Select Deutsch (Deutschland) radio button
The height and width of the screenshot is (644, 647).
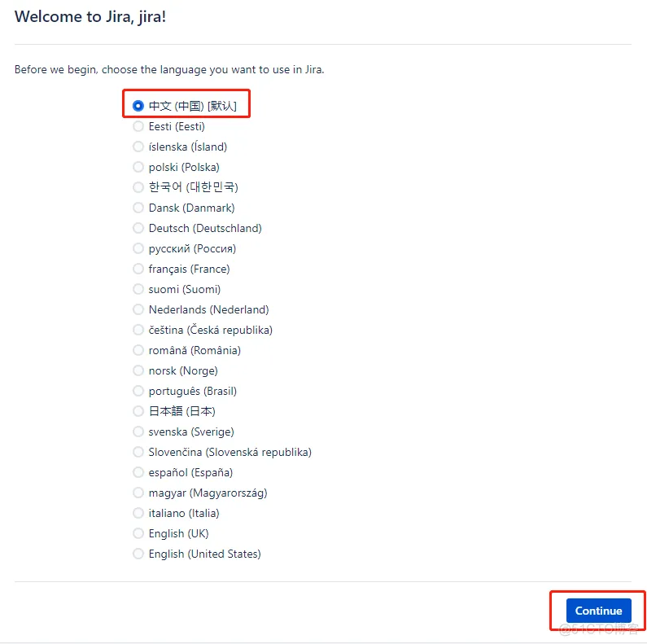point(138,228)
